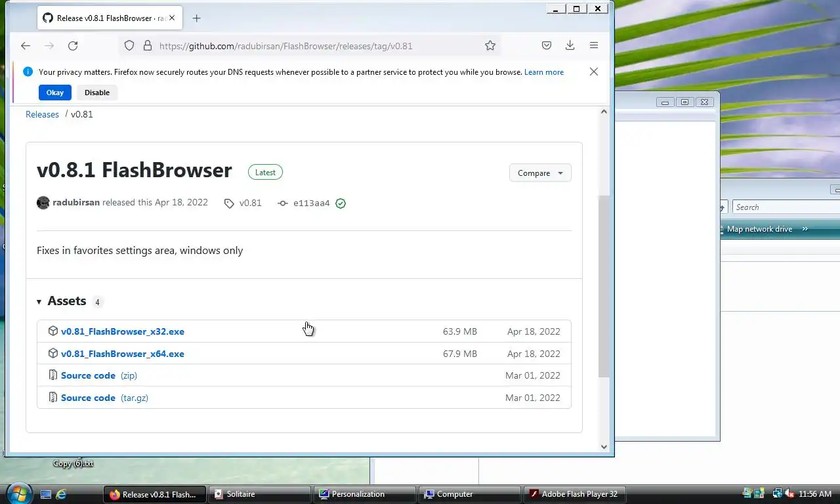
Task: Open Learn more link in notification
Action: (544, 72)
